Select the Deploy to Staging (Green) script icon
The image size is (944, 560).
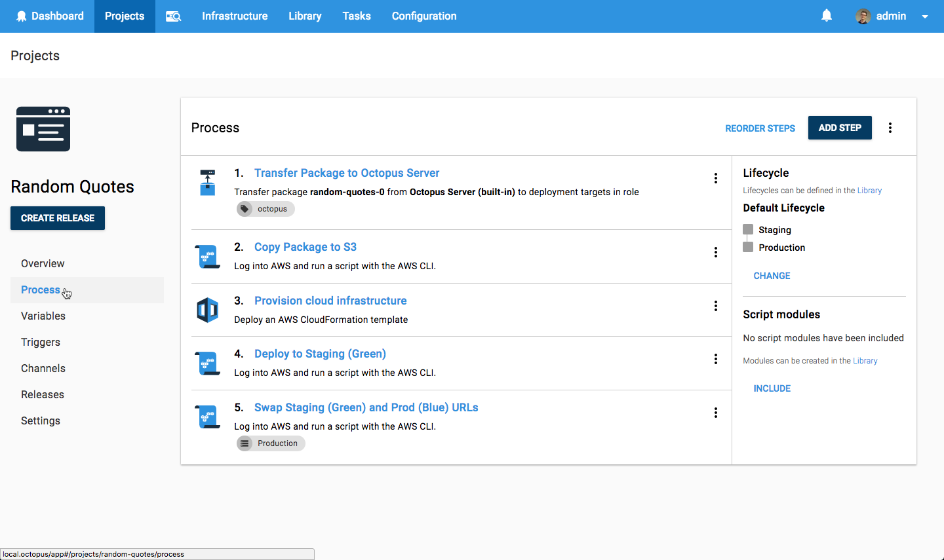207,362
